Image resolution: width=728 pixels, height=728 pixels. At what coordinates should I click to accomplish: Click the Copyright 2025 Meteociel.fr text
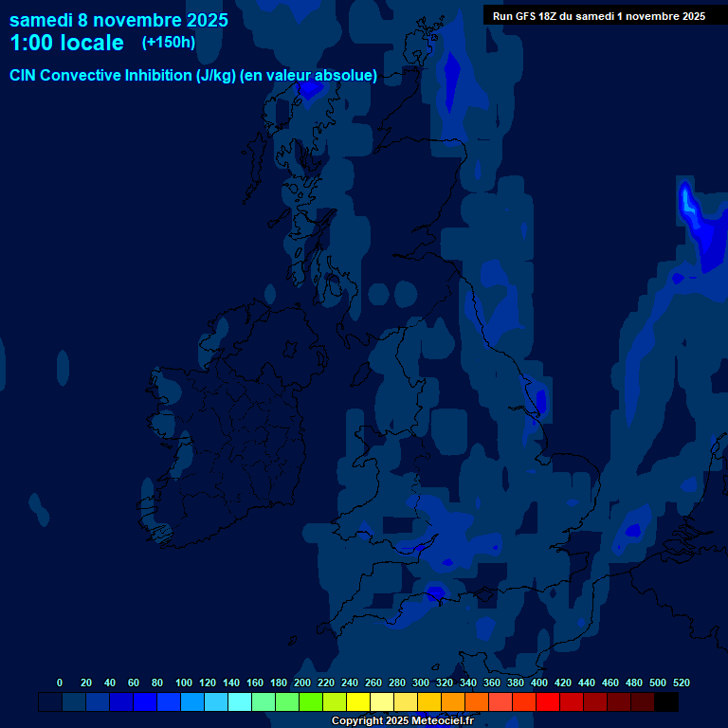pos(402,721)
